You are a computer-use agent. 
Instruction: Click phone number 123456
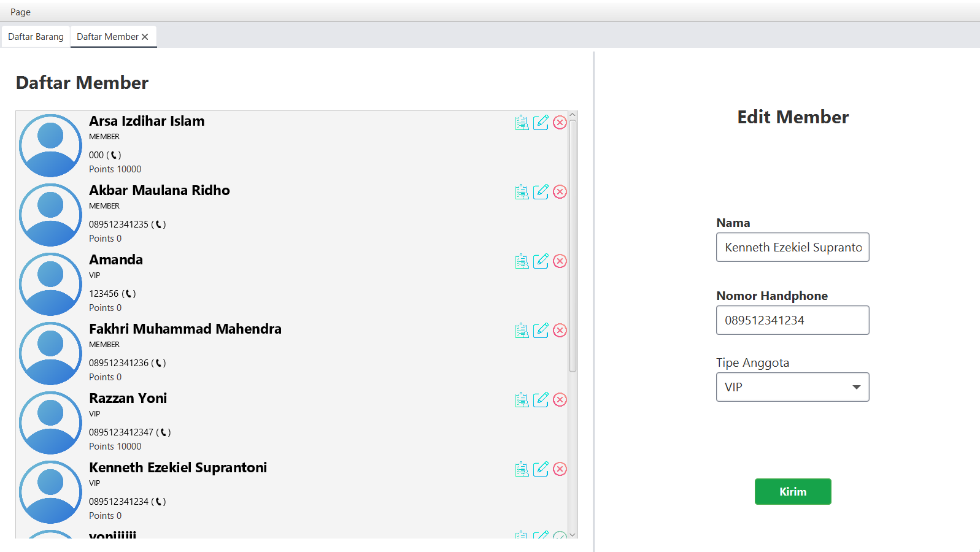pos(104,294)
